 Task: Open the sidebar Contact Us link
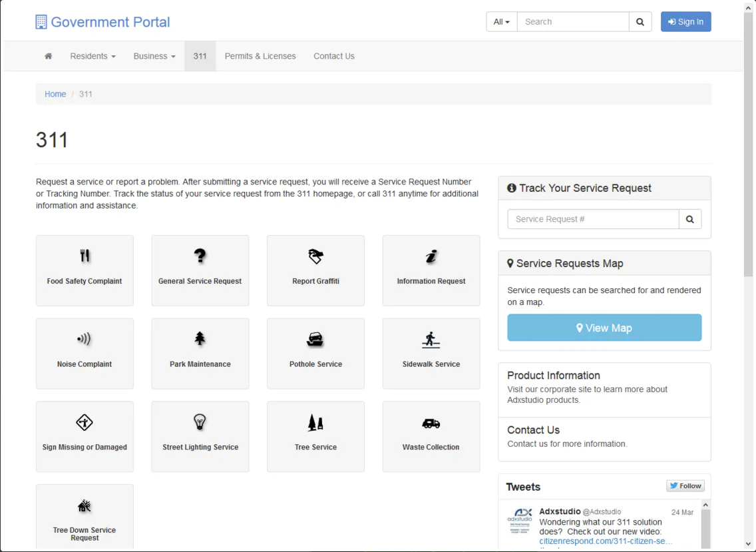[x=533, y=430]
